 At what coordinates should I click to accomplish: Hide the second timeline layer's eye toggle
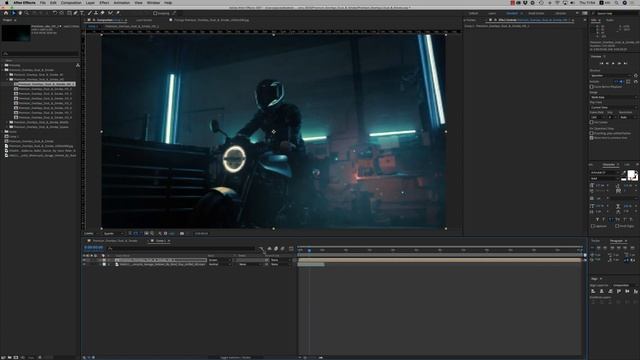click(84, 264)
